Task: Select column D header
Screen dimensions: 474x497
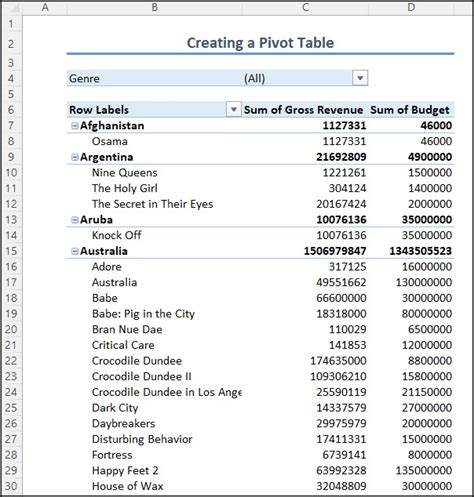Action: [x=411, y=7]
